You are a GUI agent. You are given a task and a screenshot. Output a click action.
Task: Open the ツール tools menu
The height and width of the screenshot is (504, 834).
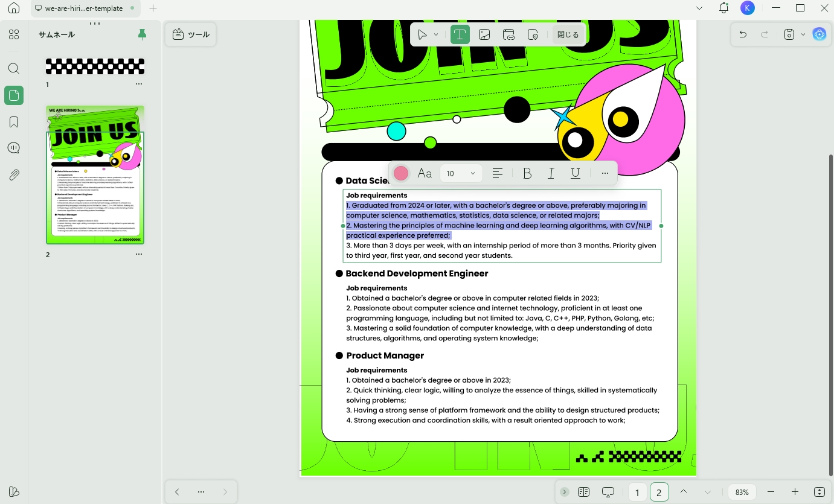pos(191,34)
